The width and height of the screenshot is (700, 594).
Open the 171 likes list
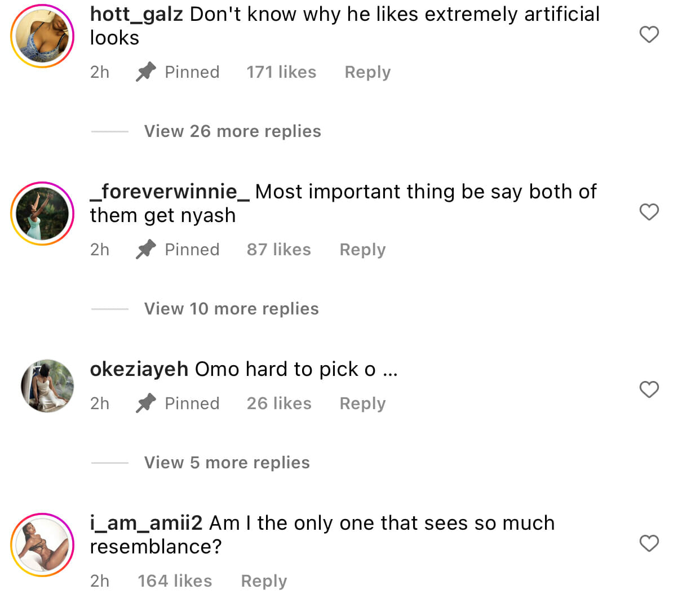(x=281, y=72)
